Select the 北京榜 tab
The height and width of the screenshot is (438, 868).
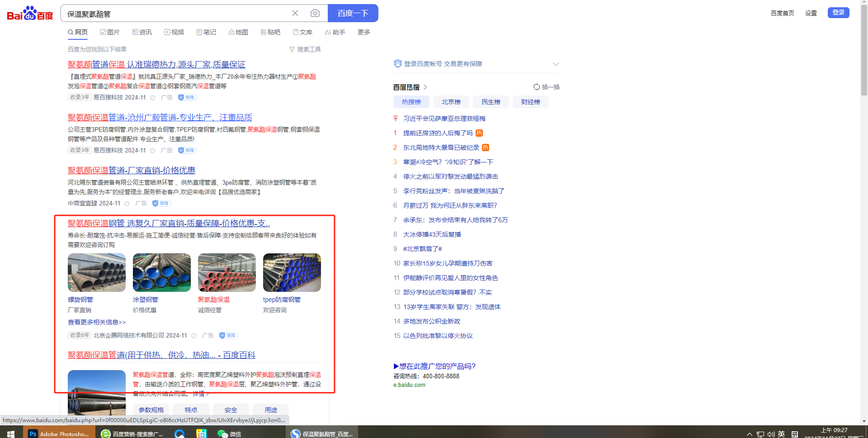(451, 102)
